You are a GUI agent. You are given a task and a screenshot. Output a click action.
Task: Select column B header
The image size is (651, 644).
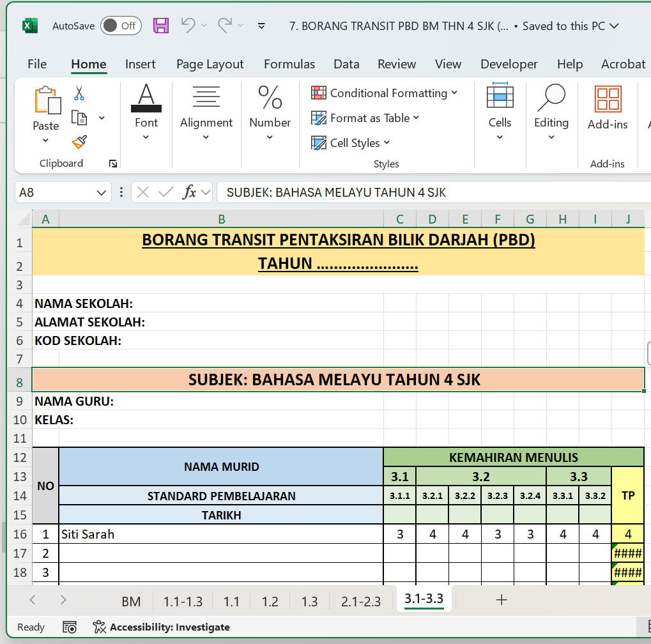(221, 219)
